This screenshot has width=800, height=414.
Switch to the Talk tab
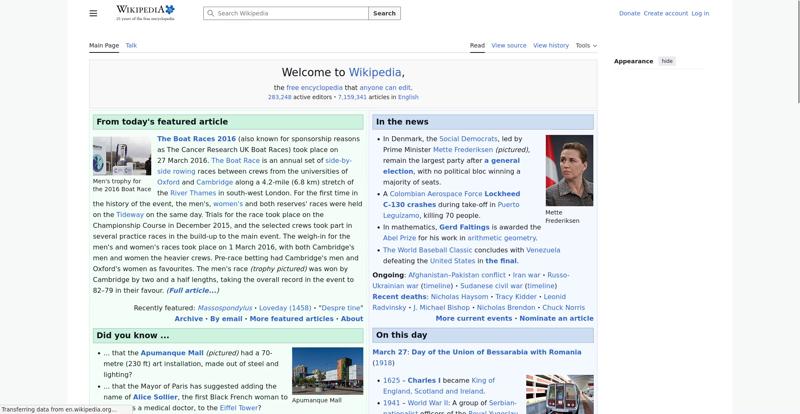pyautogui.click(x=131, y=45)
